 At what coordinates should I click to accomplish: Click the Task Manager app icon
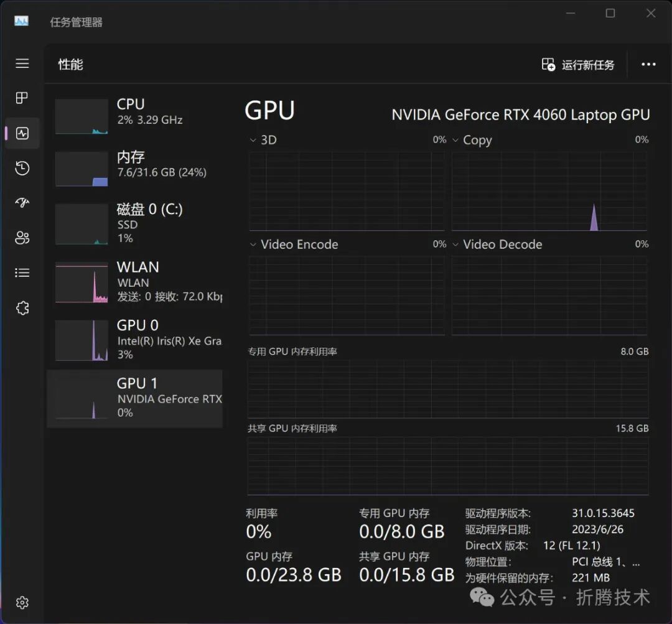[x=21, y=21]
